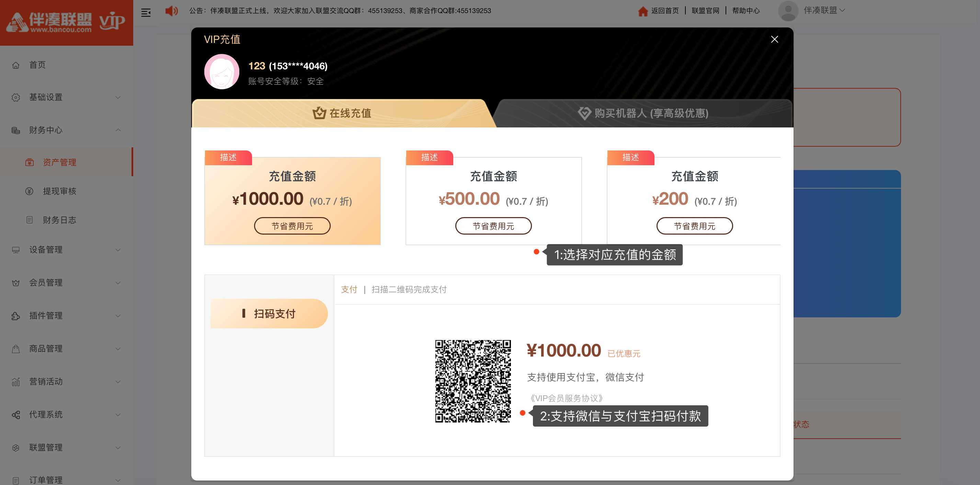Click the 首页 house icon in sidebar

[15, 65]
